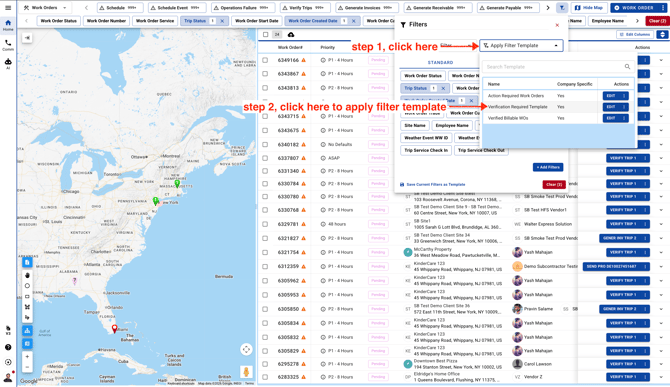Toggle the row density up-down button
This screenshot has height=387, width=670.
662,35
